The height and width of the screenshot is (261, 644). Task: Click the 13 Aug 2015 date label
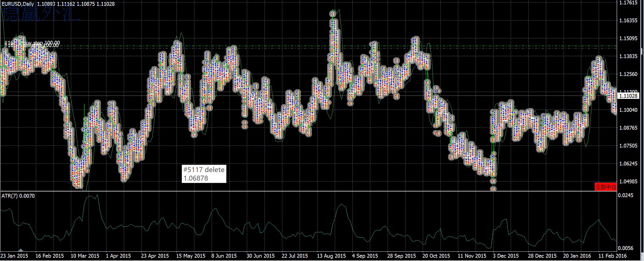(331, 256)
